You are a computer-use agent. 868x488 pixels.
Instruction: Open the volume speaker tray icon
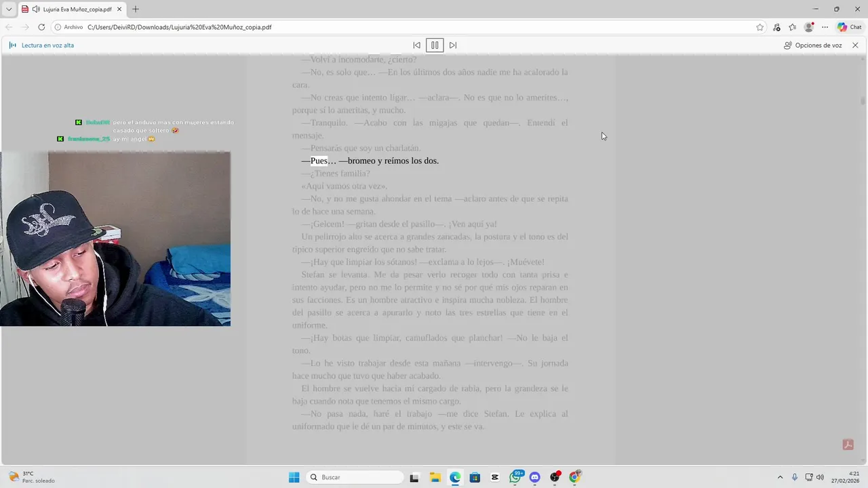(820, 477)
